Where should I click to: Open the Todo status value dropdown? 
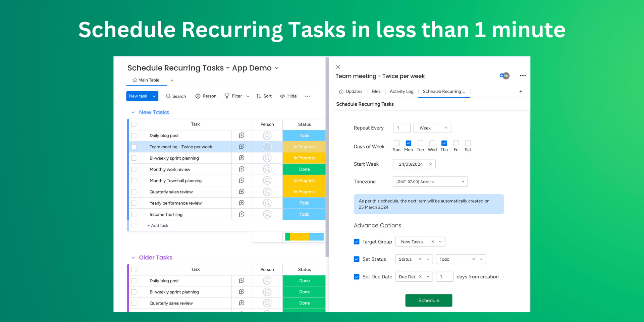pos(481,259)
